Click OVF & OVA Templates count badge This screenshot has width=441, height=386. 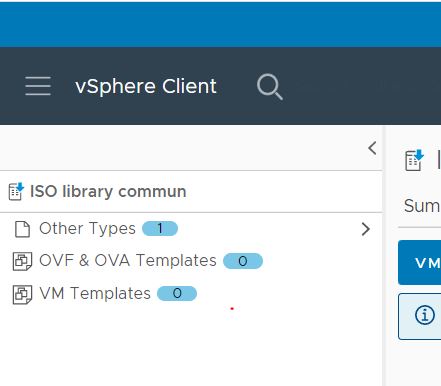click(243, 261)
